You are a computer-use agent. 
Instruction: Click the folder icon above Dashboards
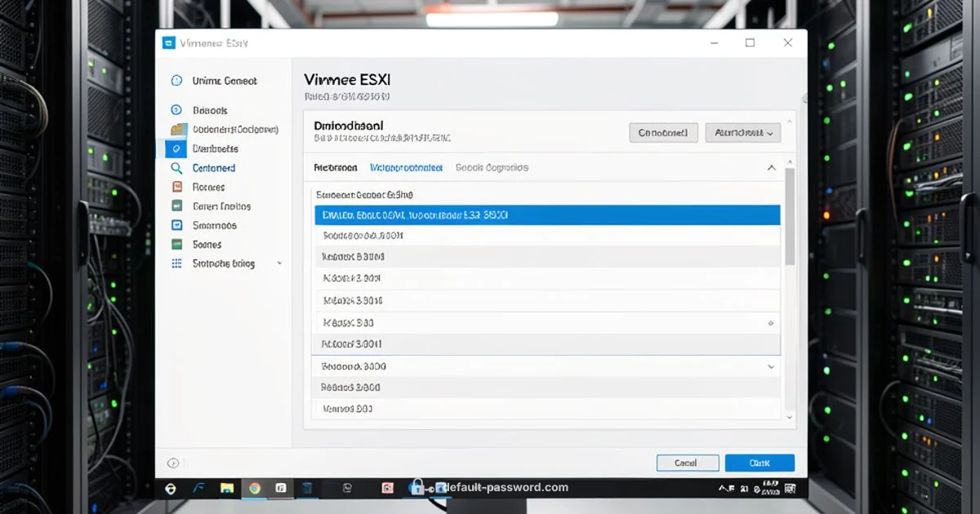pos(178,130)
